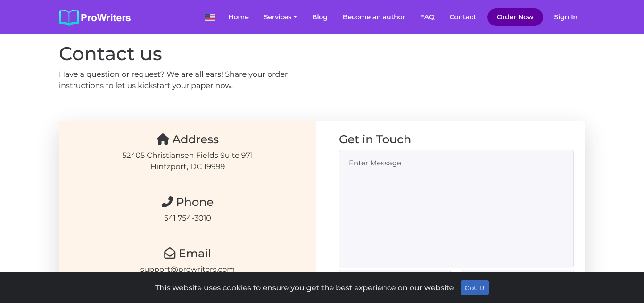Focus the Enter Message text area
Viewport: 644px width, 303px height.
pos(456,208)
